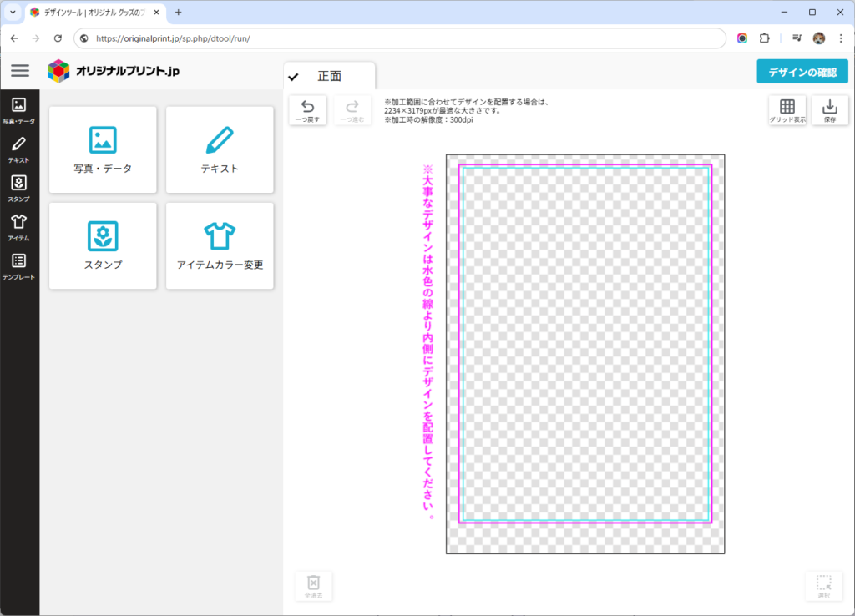
Task: Click the 一つ進む redo button
Action: click(352, 110)
